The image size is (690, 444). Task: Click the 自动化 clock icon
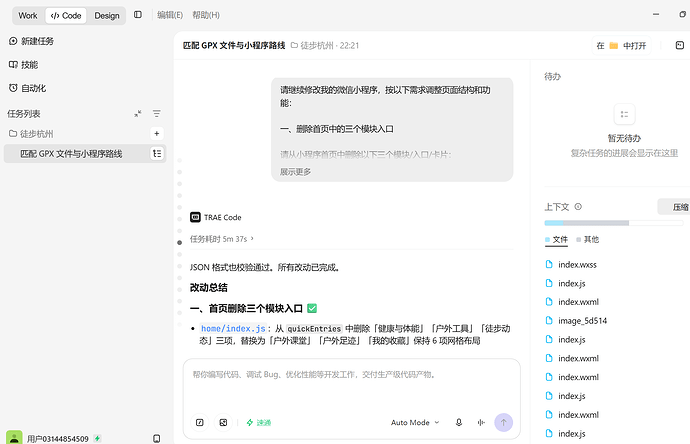click(13, 88)
